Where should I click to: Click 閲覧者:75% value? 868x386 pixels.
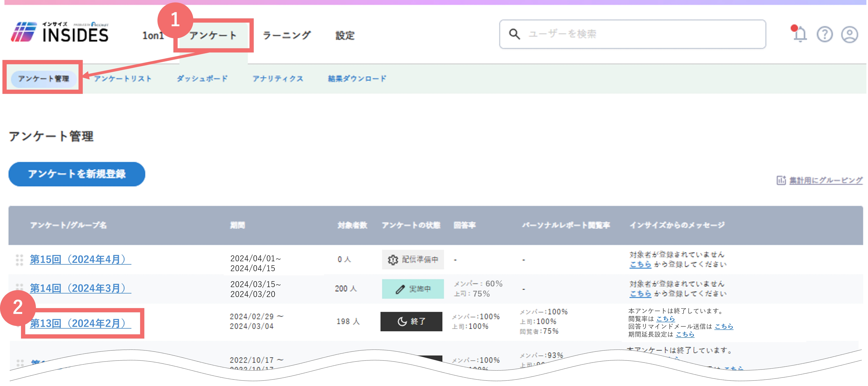tap(539, 331)
